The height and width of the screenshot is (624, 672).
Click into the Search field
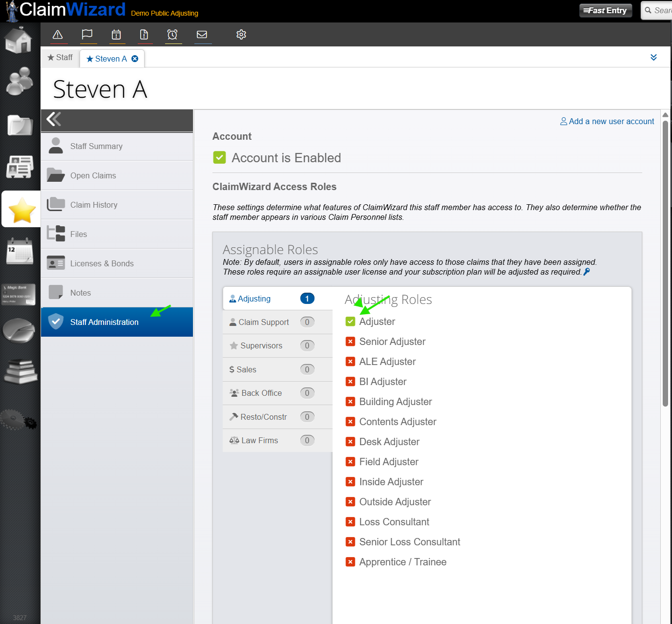click(657, 10)
